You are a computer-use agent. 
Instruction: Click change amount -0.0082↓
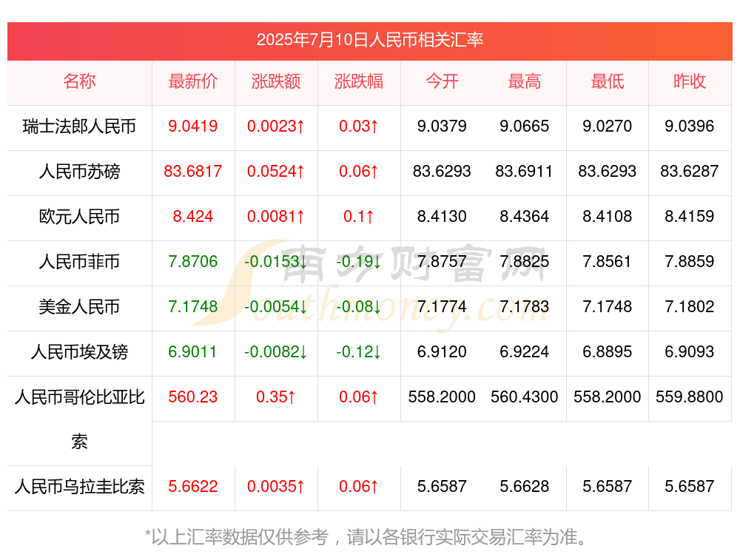click(276, 352)
